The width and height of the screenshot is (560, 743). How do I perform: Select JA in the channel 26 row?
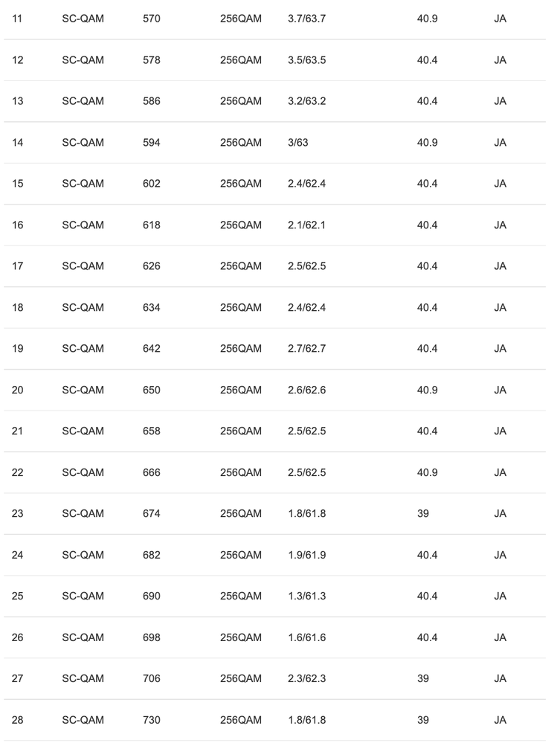click(x=500, y=637)
